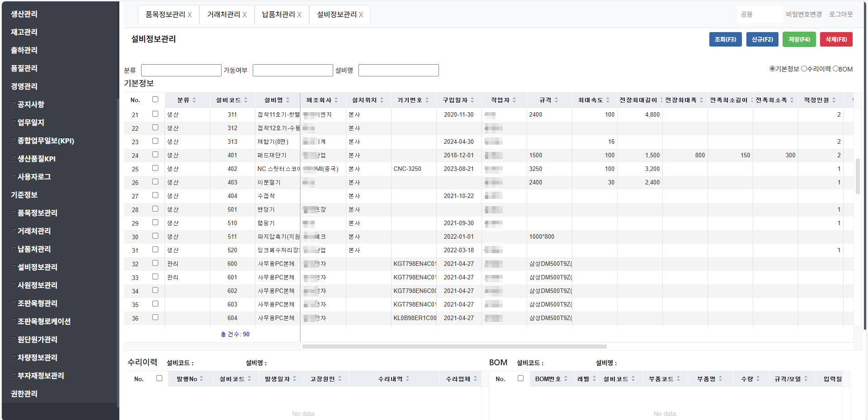Screen dimensions: 868x420
Task: Sort by 구입일자 column arrows
Action: [472, 100]
